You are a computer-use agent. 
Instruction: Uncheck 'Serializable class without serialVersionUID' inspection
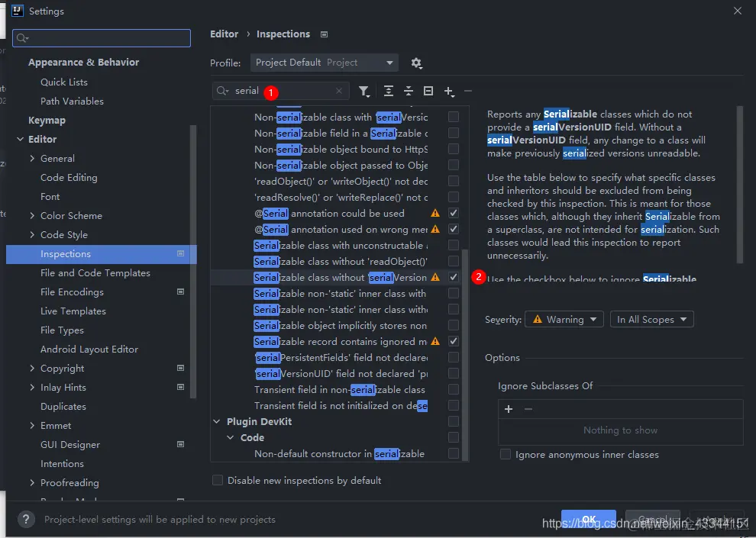(453, 277)
